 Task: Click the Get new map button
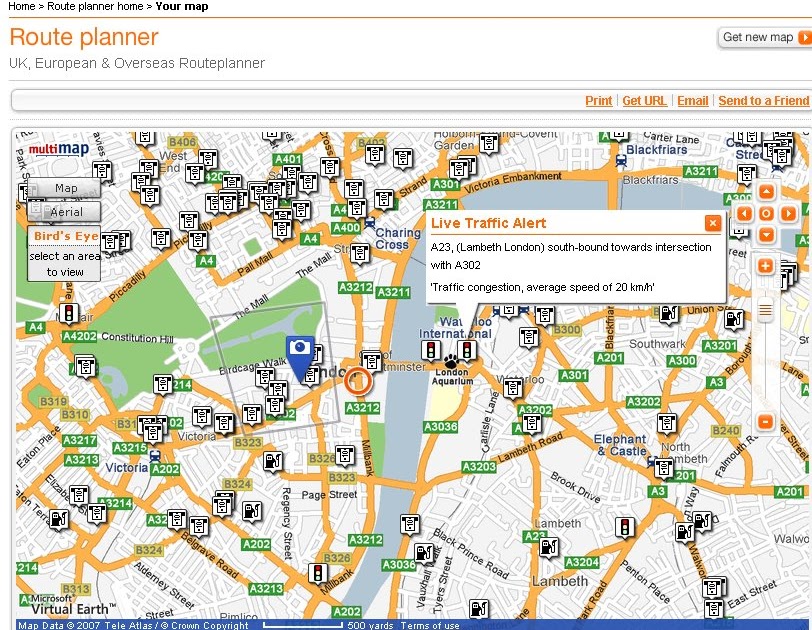point(765,37)
